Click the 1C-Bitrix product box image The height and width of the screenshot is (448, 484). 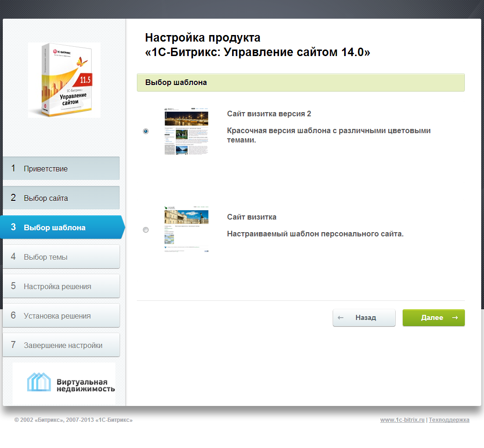pyautogui.click(x=64, y=80)
